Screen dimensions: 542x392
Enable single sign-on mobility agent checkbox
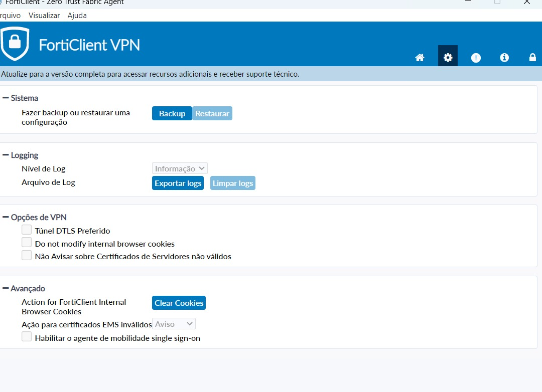click(27, 337)
